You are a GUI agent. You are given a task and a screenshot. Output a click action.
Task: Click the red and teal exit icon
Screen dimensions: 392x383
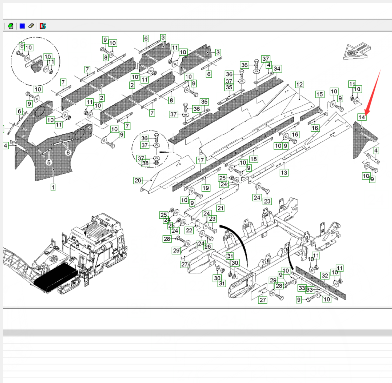[x=43, y=26]
